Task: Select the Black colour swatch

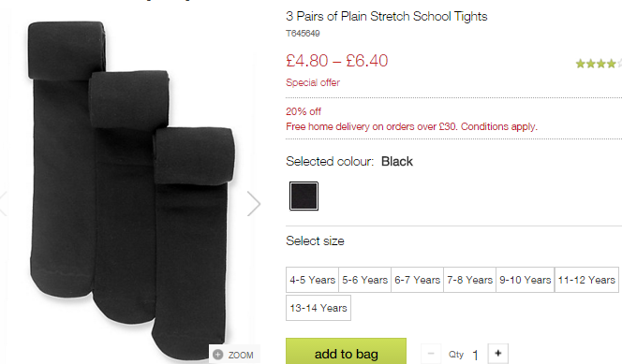Action: [304, 197]
